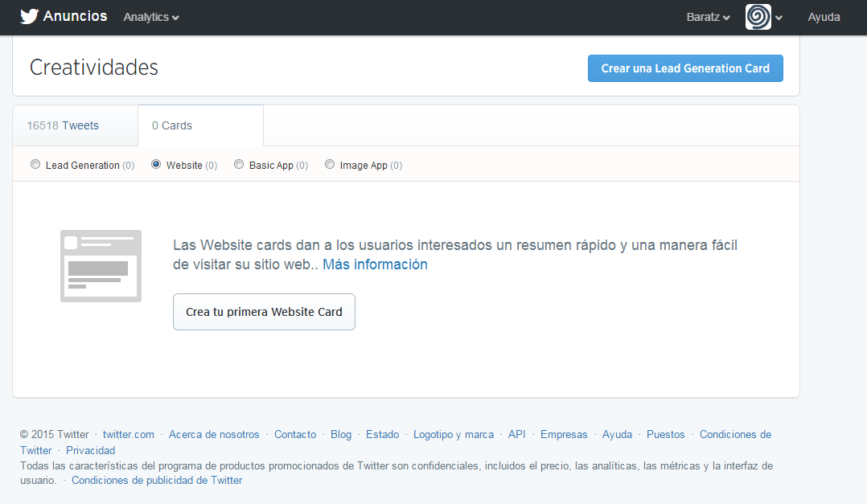Click Crea tu primera Website Card
The width and height of the screenshot is (867, 504).
pos(264,312)
